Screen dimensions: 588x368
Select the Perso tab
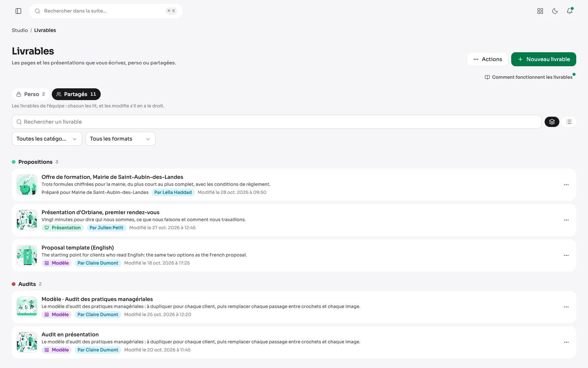[x=31, y=94]
